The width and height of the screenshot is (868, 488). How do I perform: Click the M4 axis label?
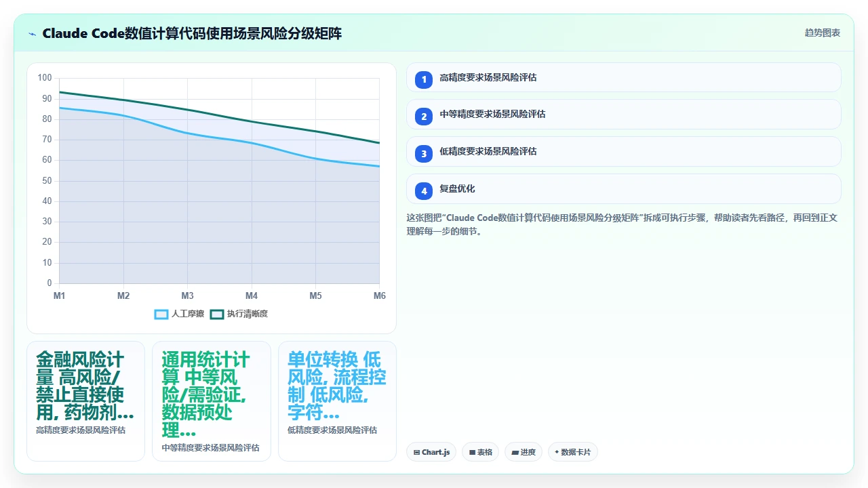click(252, 296)
